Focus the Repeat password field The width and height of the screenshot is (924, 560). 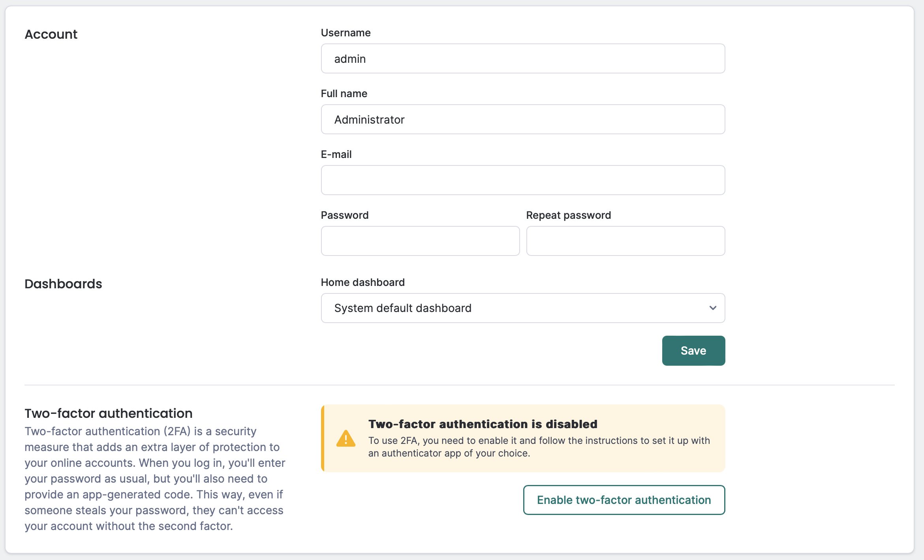tap(625, 241)
